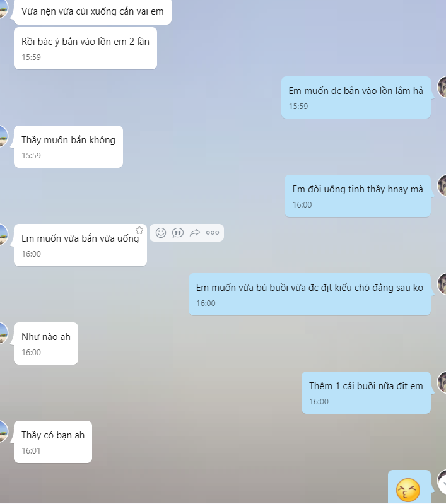The image size is (446, 504).
Task: Jump to latest messages with down chevron
Action: pos(443,483)
